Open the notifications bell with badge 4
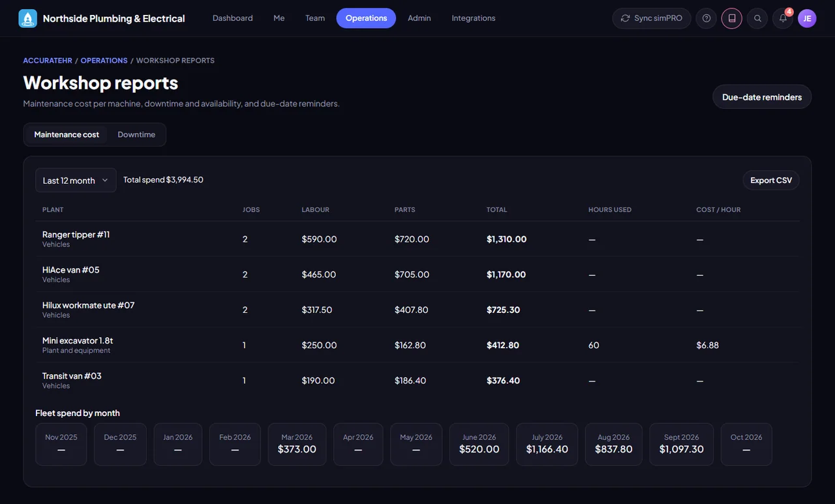This screenshot has width=835, height=504. coord(783,18)
